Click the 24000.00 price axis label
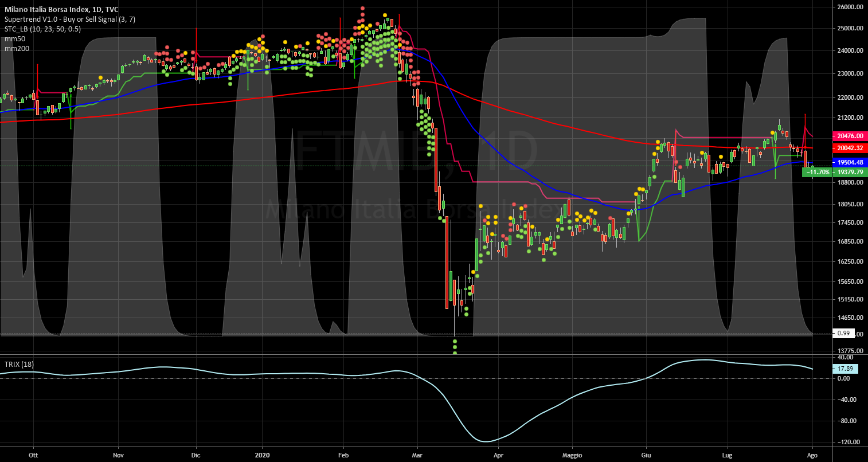The width and height of the screenshot is (868, 462). click(x=850, y=50)
